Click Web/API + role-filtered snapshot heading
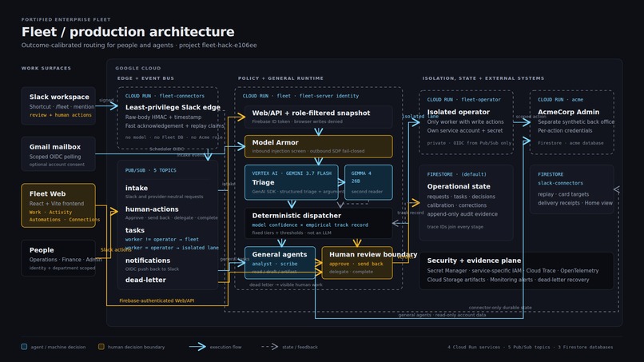 coord(311,113)
